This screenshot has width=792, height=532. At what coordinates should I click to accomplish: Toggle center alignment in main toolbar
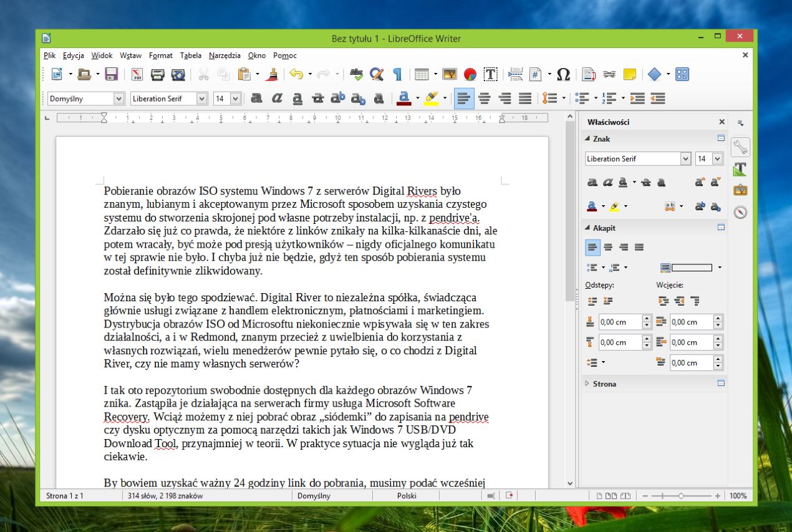(x=484, y=99)
